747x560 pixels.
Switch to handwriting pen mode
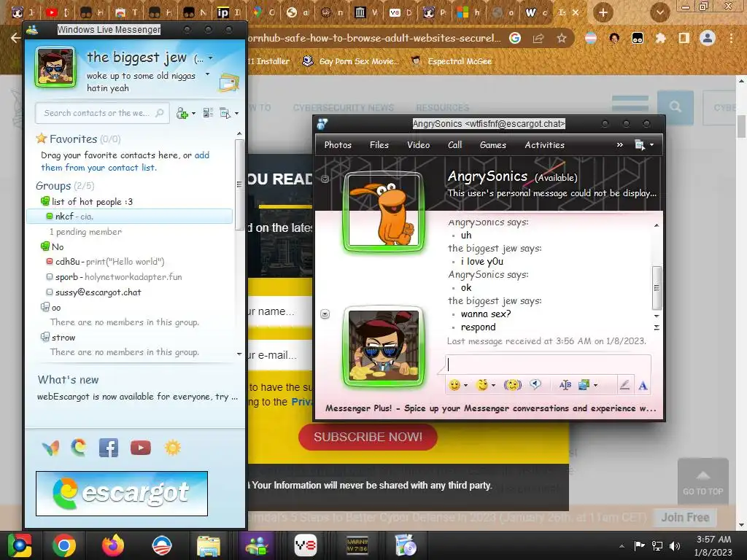point(624,385)
